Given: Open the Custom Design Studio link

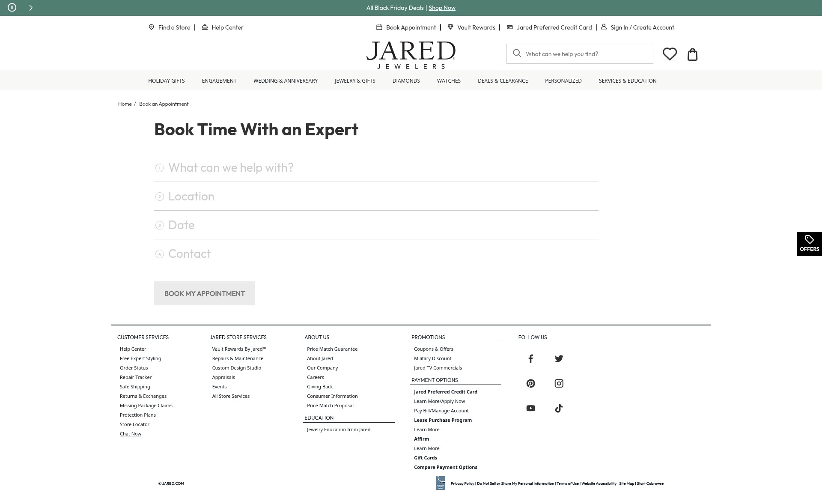Looking at the screenshot, I should 236,368.
